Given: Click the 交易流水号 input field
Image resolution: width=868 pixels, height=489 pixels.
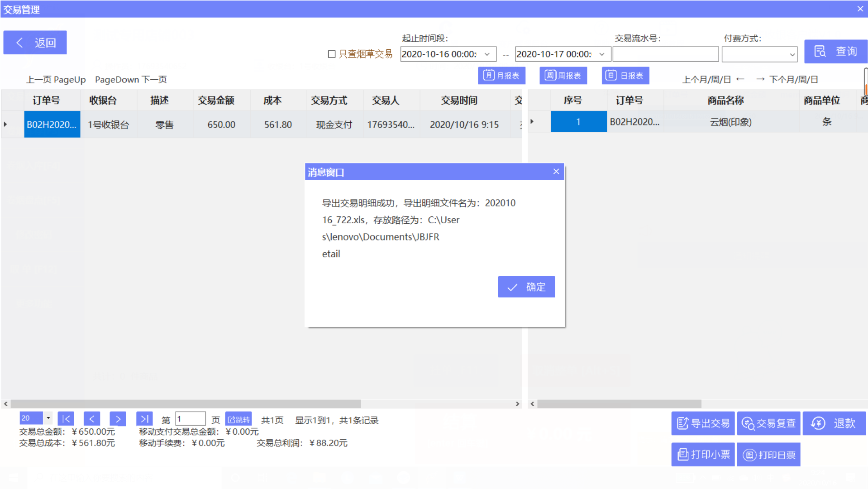Looking at the screenshot, I should (x=665, y=53).
